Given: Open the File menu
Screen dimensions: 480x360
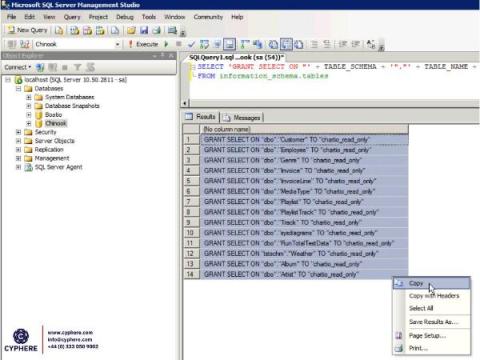Looking at the screenshot, I should point(12,17).
